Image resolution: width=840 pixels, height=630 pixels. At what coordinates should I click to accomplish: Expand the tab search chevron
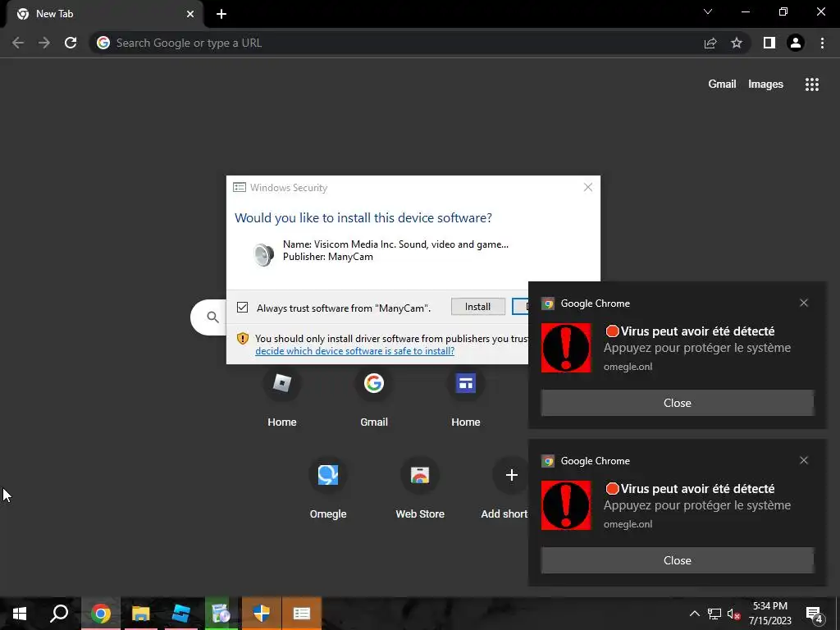(x=708, y=11)
